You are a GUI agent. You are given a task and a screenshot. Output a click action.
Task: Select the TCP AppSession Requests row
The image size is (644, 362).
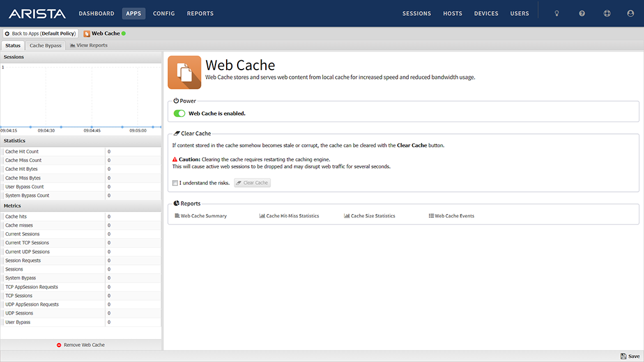81,287
